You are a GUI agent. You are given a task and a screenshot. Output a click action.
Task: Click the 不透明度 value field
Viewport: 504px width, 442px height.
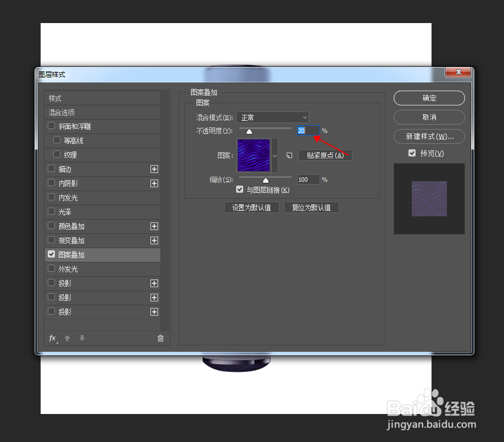pyautogui.click(x=308, y=131)
